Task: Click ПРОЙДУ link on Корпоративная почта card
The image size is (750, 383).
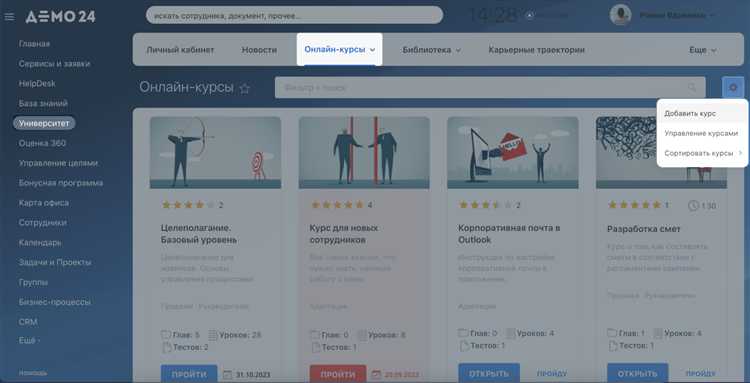Action: pos(551,373)
